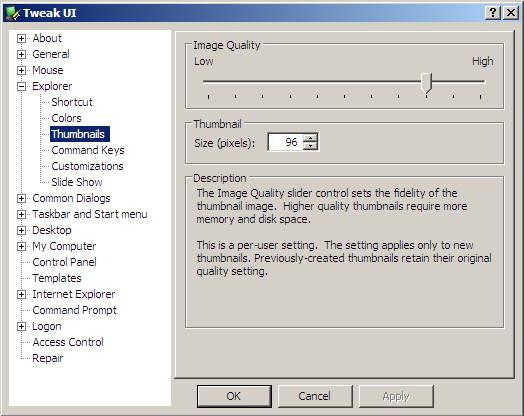
Task: Expand the Common Dialogs node
Action: click(21, 198)
